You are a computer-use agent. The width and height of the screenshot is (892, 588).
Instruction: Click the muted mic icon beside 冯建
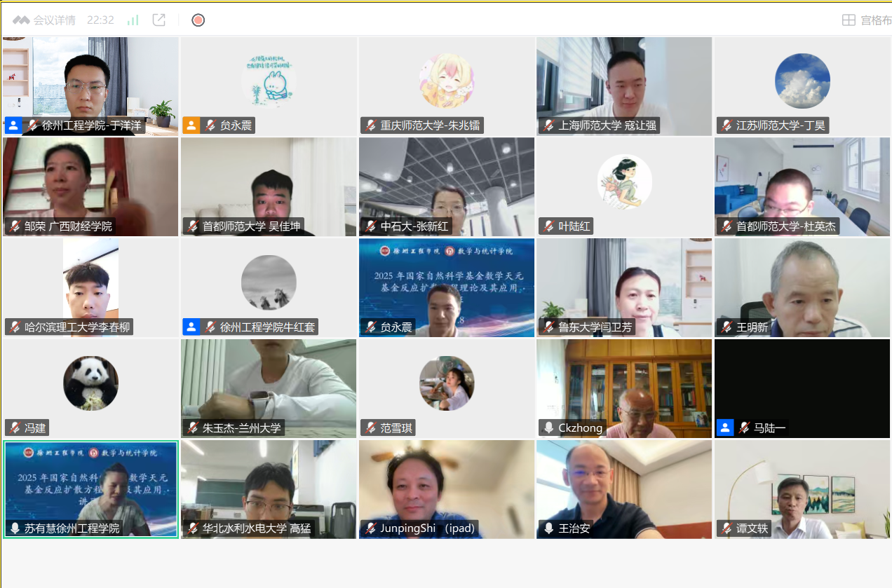point(15,428)
